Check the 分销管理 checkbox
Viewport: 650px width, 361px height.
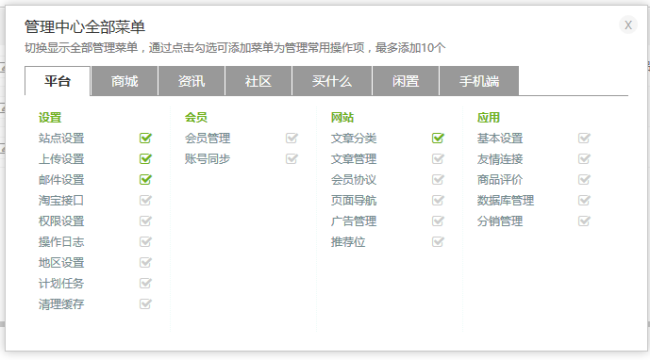tap(584, 221)
